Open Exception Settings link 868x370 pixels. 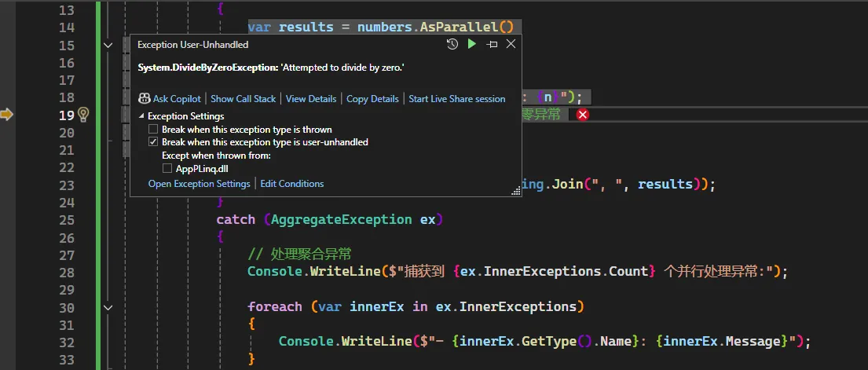pyautogui.click(x=199, y=184)
